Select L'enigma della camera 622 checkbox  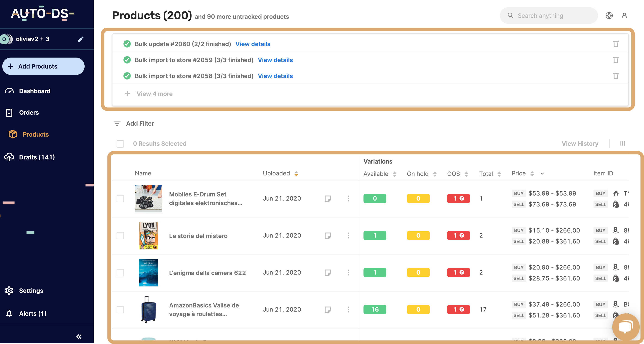pos(120,273)
